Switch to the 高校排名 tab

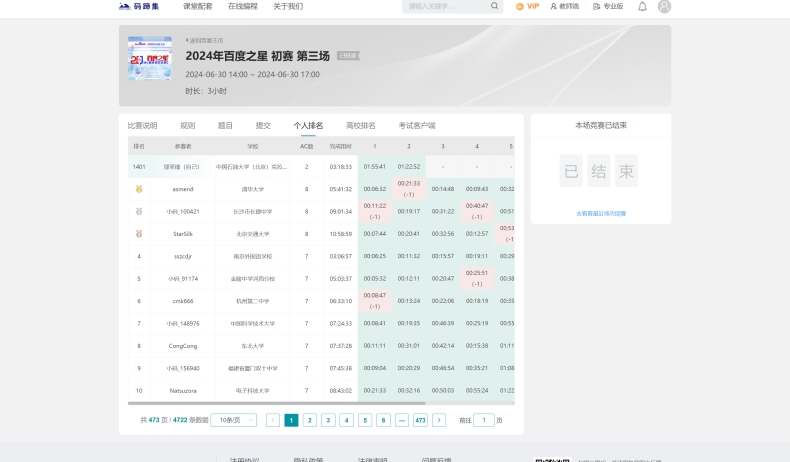tap(361, 126)
